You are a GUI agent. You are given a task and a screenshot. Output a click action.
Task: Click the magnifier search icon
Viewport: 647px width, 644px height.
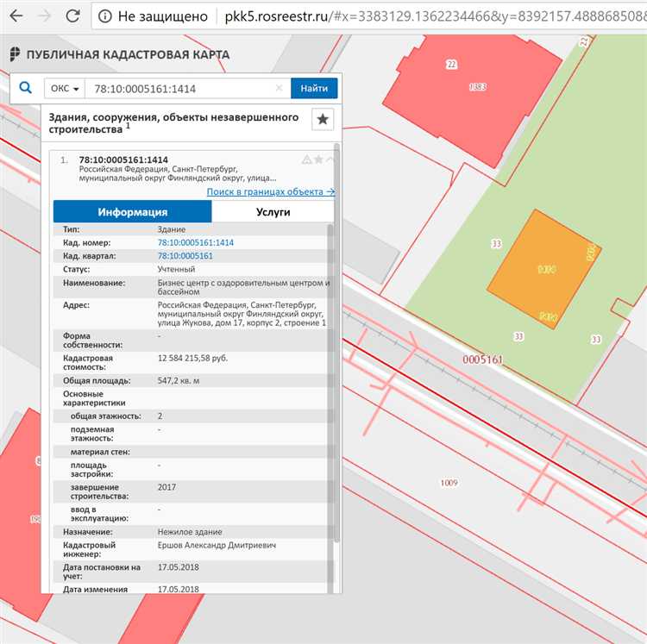pyautogui.click(x=26, y=88)
